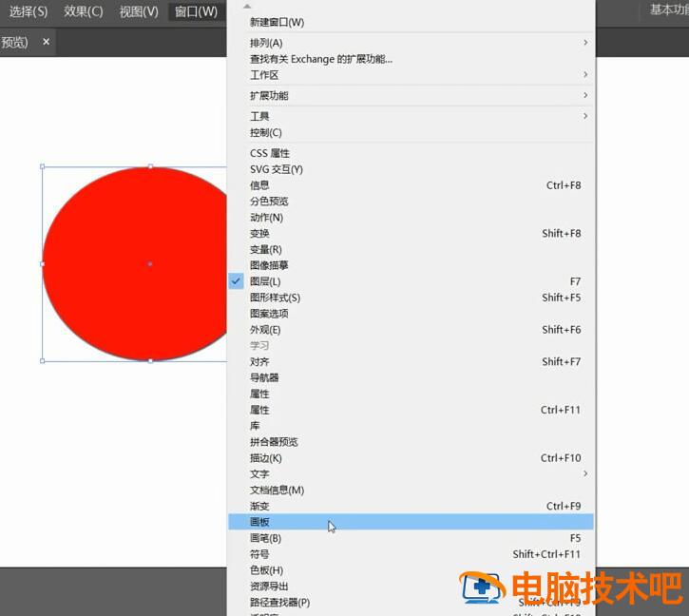Open the 视图(V) menu
The height and width of the screenshot is (616, 689).
coord(139,11)
